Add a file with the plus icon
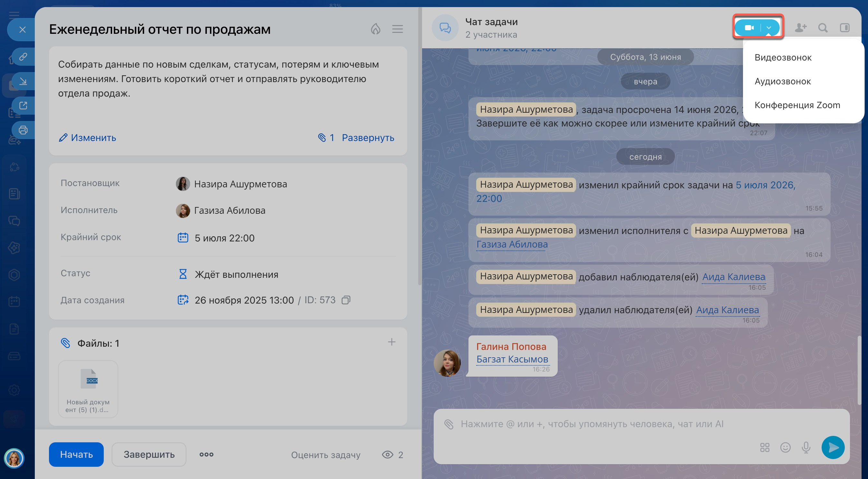868x479 pixels. (391, 342)
